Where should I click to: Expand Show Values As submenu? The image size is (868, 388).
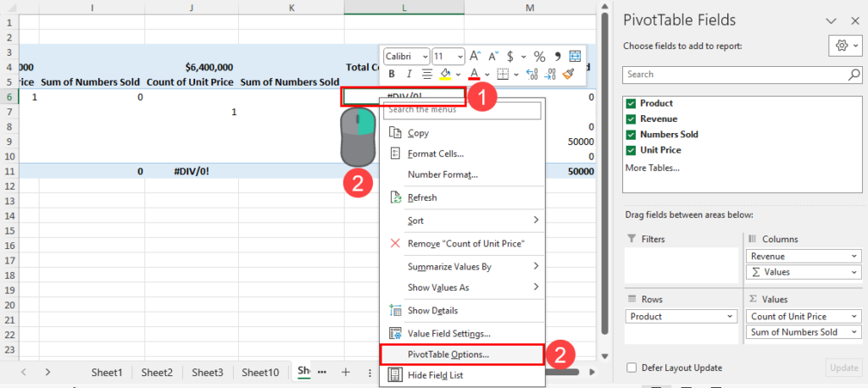click(462, 288)
